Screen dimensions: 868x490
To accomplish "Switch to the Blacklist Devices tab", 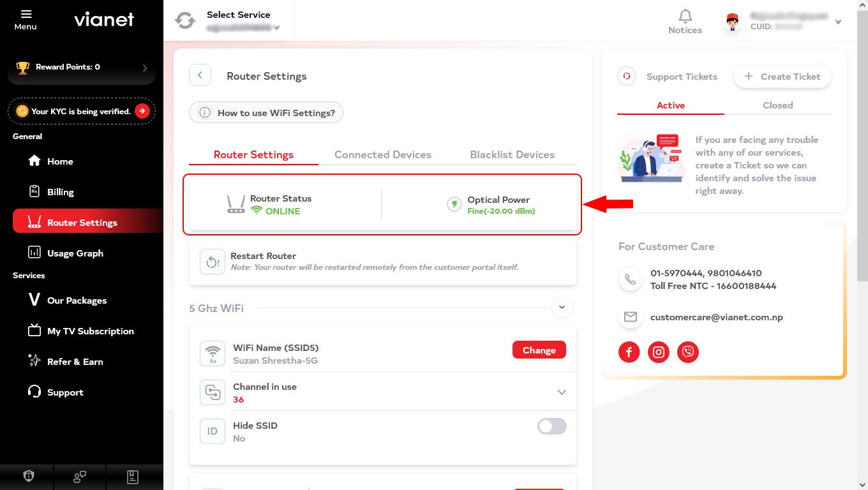I will tap(512, 154).
